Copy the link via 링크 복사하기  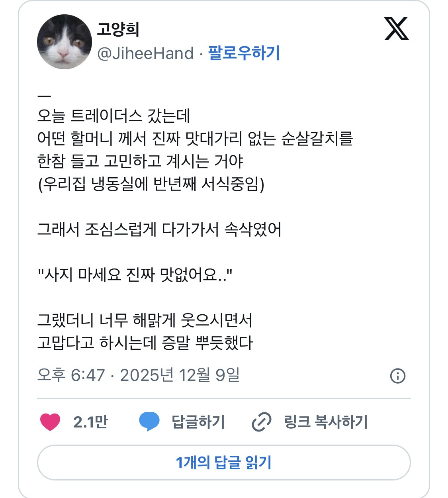point(326,422)
